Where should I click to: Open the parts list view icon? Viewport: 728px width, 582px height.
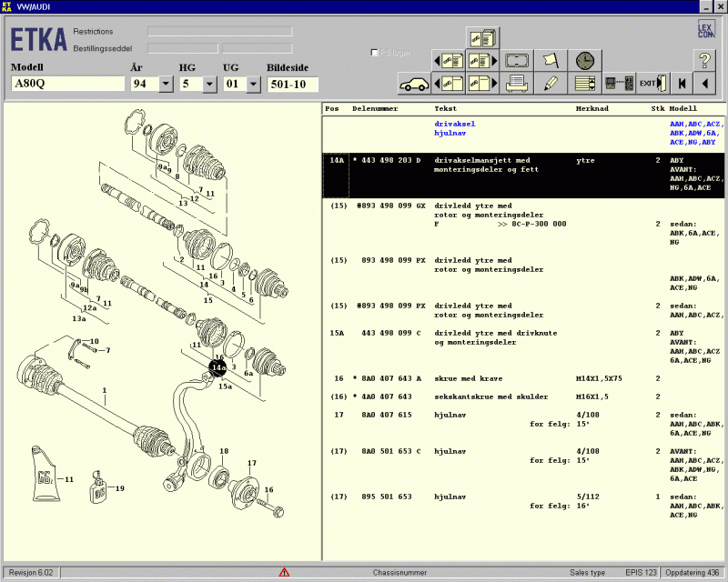583,82
